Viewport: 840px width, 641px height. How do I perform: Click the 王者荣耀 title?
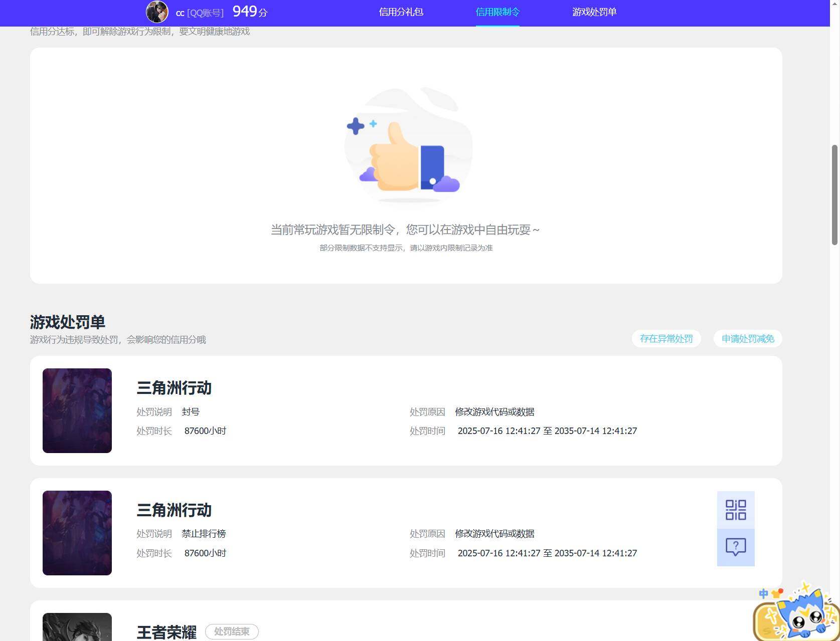tap(166, 632)
